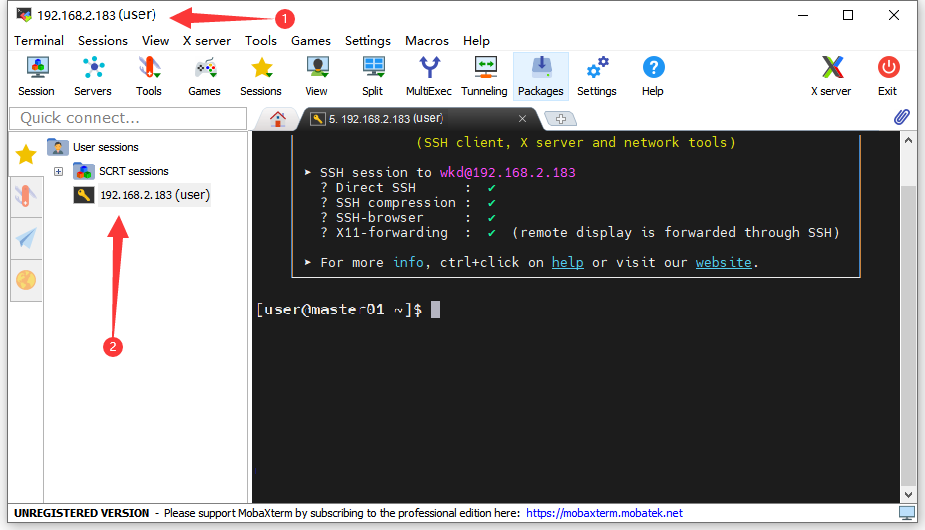Click the paperclip attachment icon

(x=901, y=117)
